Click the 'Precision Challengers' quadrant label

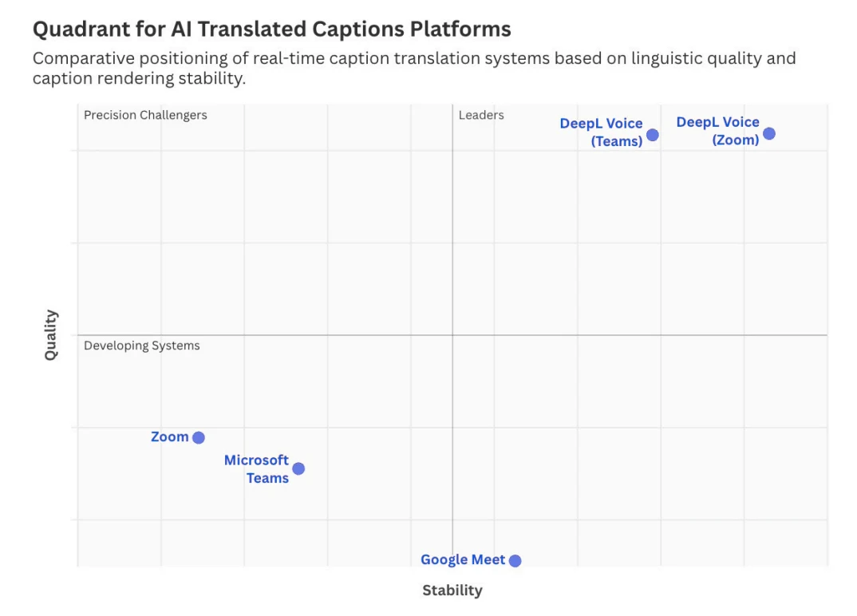145,116
